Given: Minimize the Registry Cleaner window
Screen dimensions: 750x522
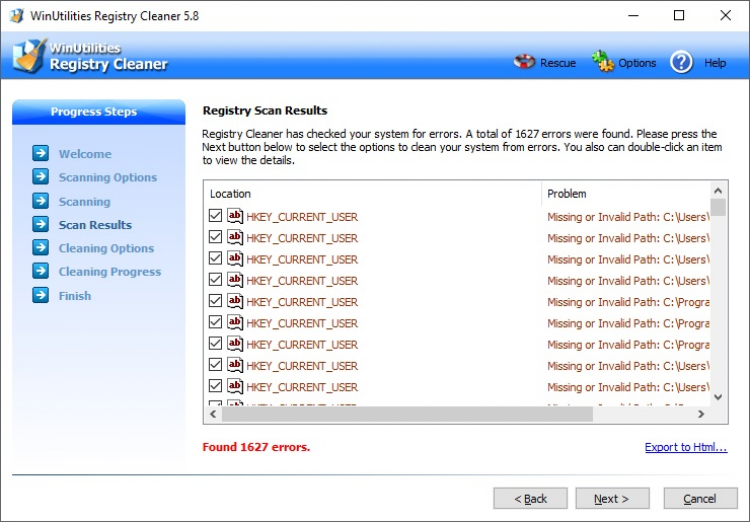Looking at the screenshot, I should pyautogui.click(x=634, y=15).
